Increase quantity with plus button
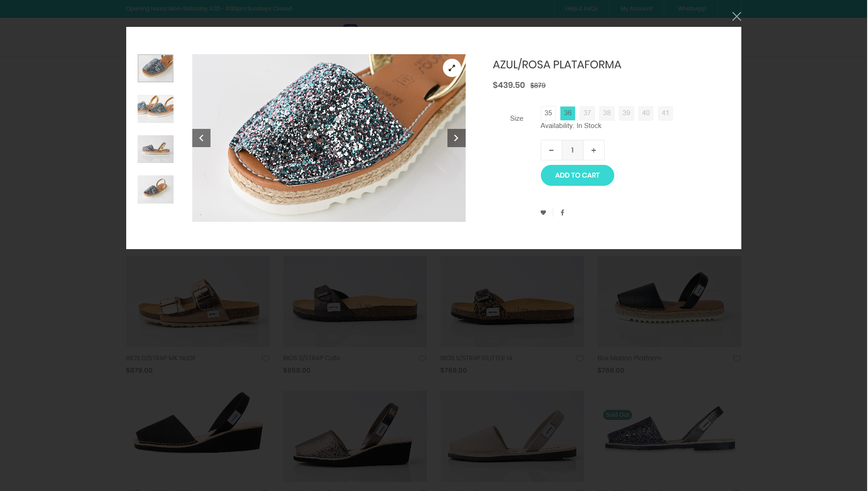 [594, 150]
